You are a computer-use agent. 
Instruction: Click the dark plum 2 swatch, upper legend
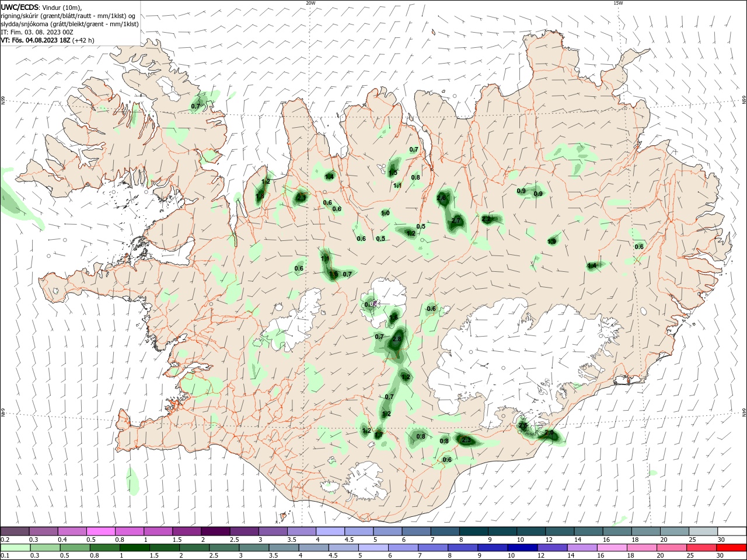click(215, 531)
